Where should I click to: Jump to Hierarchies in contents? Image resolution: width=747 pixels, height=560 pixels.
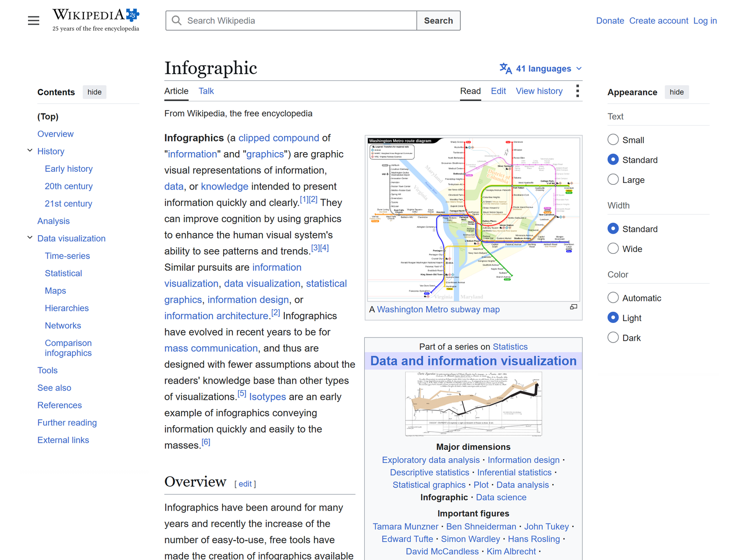67,308
